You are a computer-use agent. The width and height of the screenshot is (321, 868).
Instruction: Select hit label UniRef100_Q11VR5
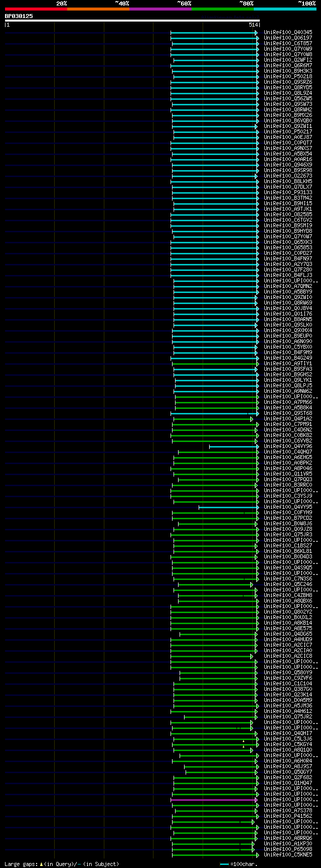coord(288,474)
